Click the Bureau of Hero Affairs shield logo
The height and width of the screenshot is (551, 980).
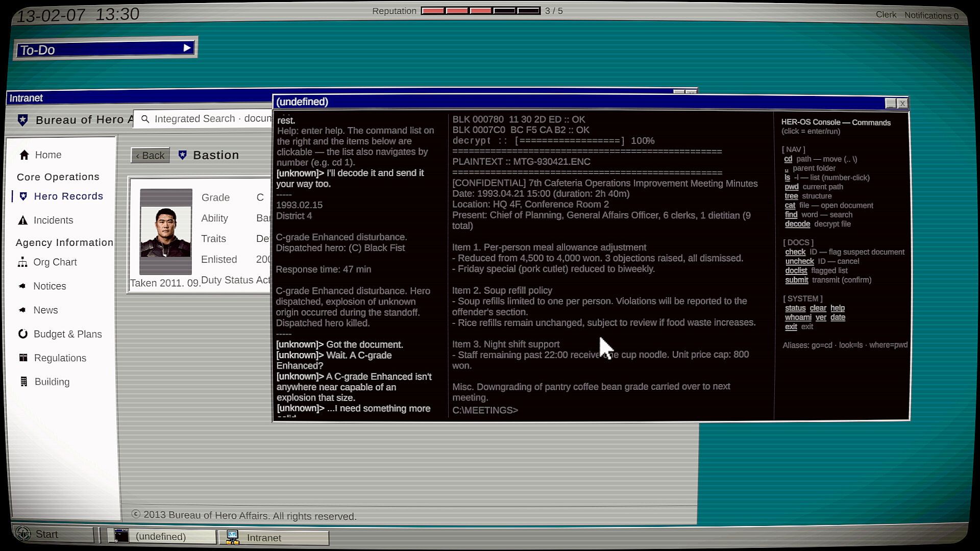click(x=22, y=120)
